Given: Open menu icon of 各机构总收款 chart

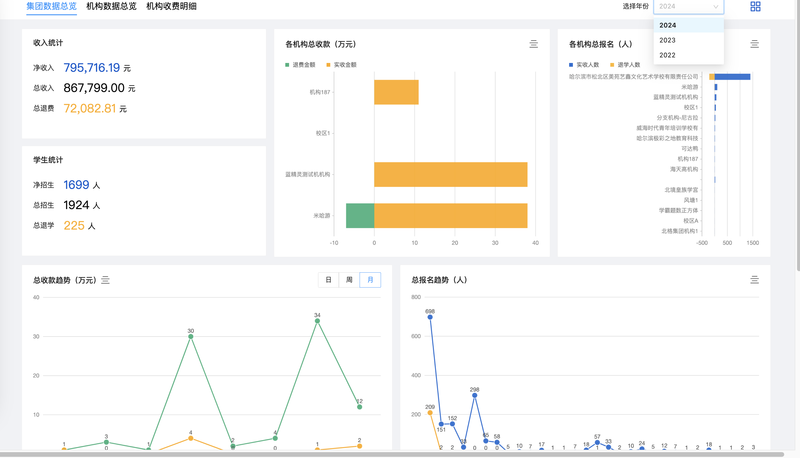Looking at the screenshot, I should coord(534,44).
